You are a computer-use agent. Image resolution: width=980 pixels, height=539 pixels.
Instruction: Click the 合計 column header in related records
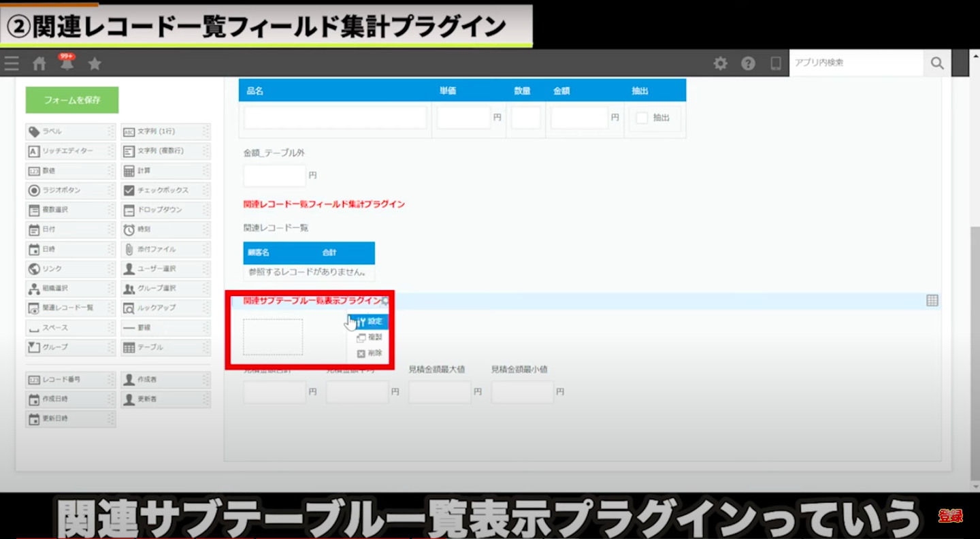(x=329, y=252)
